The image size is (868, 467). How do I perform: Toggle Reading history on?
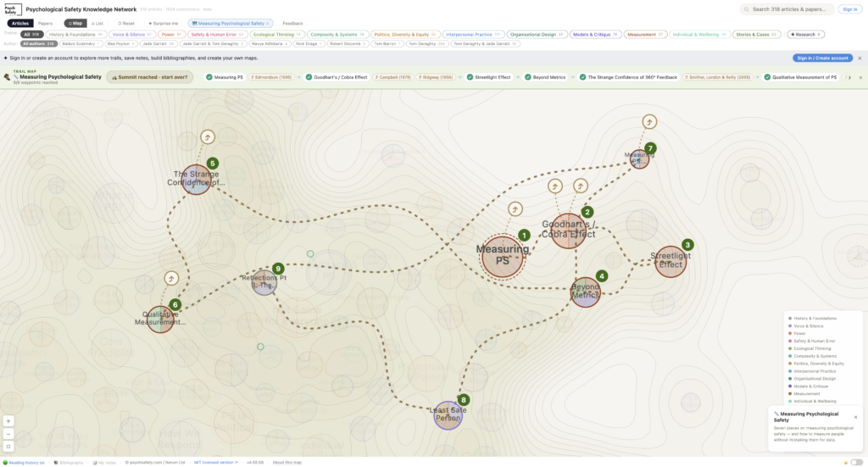25,462
